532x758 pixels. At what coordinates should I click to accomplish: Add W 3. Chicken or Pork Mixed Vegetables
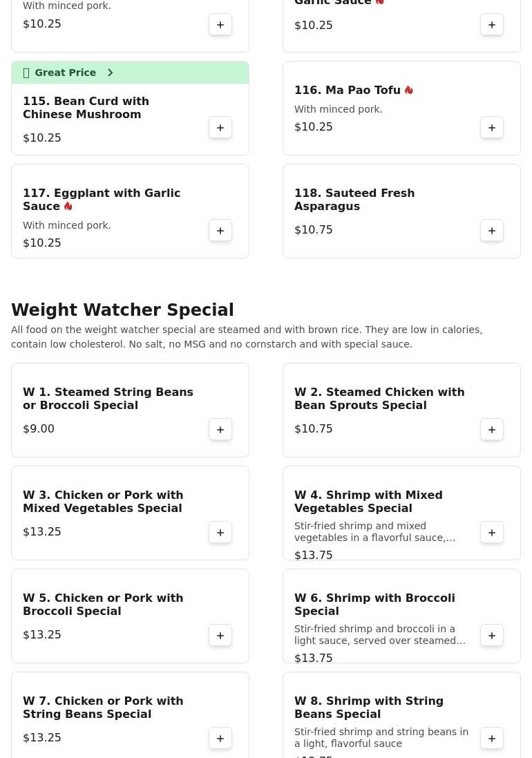(x=220, y=532)
